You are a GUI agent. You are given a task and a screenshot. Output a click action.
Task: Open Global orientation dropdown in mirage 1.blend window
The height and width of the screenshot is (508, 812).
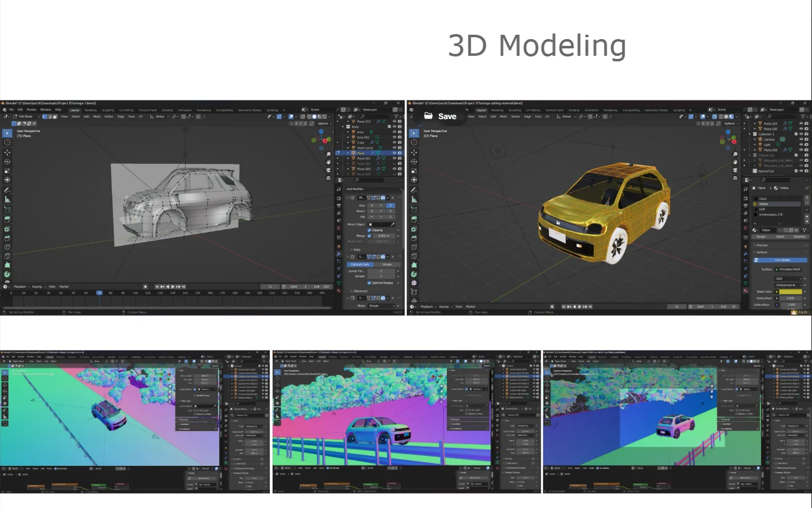point(159,117)
